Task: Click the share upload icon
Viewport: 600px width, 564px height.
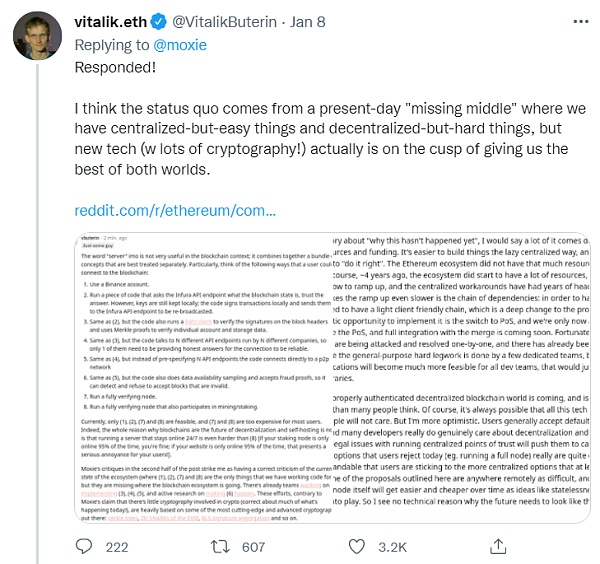Action: pos(487,546)
